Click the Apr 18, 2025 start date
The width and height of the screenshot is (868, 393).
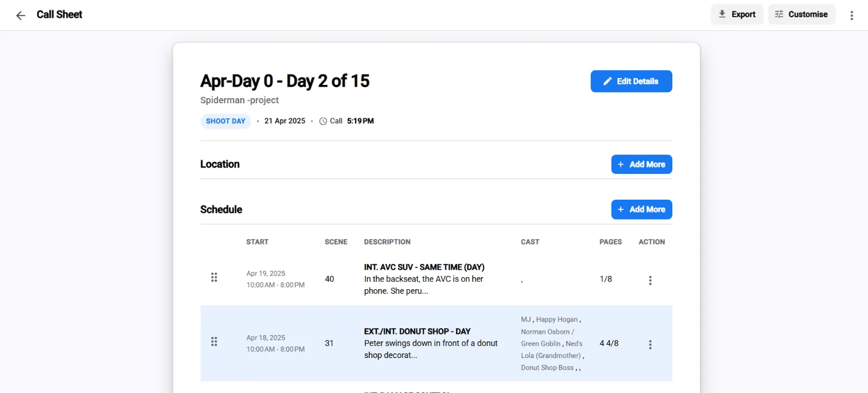pos(266,338)
